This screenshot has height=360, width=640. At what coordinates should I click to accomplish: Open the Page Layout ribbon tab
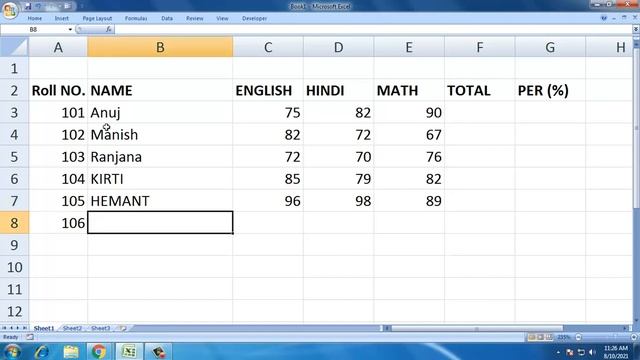pos(97,18)
